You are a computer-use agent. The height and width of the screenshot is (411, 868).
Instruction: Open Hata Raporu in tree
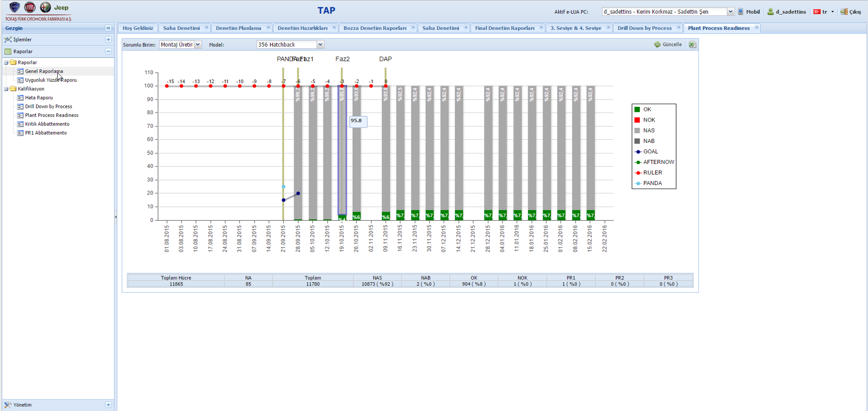pyautogui.click(x=39, y=98)
